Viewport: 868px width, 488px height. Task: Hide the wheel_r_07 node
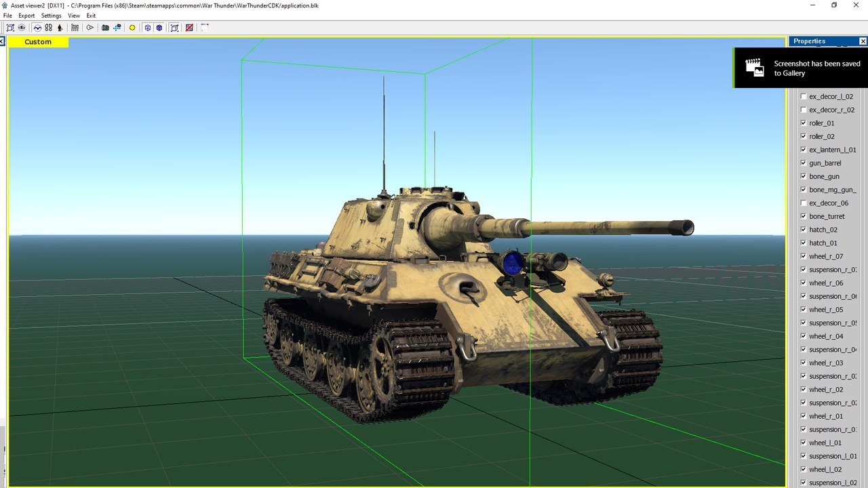click(x=804, y=256)
